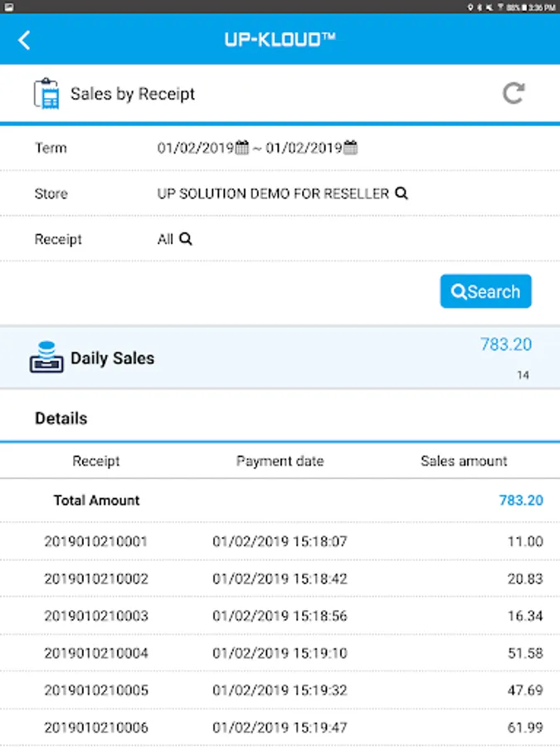Click the sales amount 47.69
The height and width of the screenshot is (747, 560).
525,691
